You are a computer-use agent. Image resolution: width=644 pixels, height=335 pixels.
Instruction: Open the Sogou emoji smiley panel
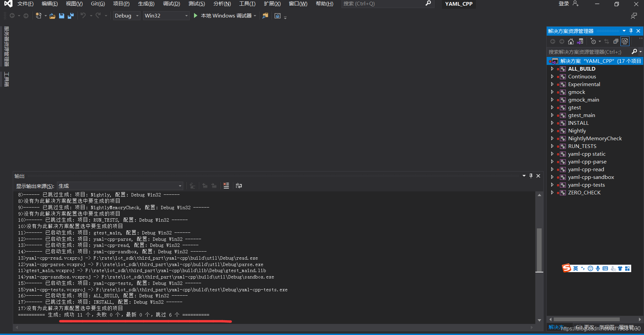pos(590,268)
